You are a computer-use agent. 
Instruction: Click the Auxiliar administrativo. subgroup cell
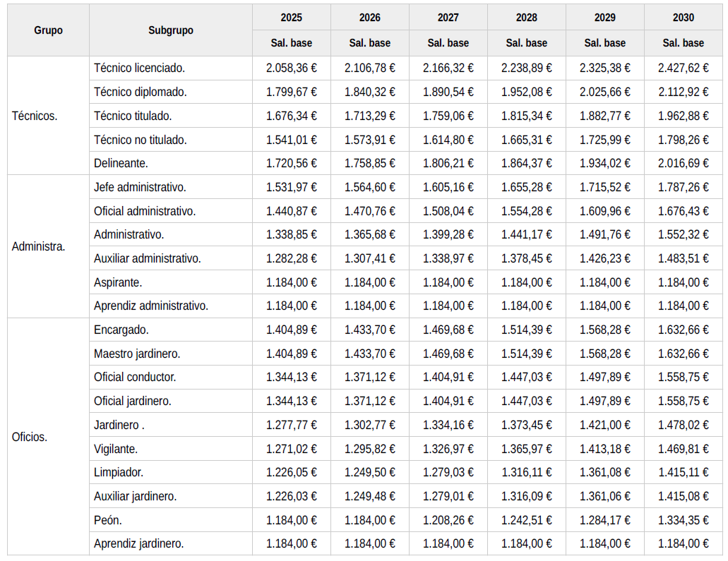pyautogui.click(x=148, y=258)
